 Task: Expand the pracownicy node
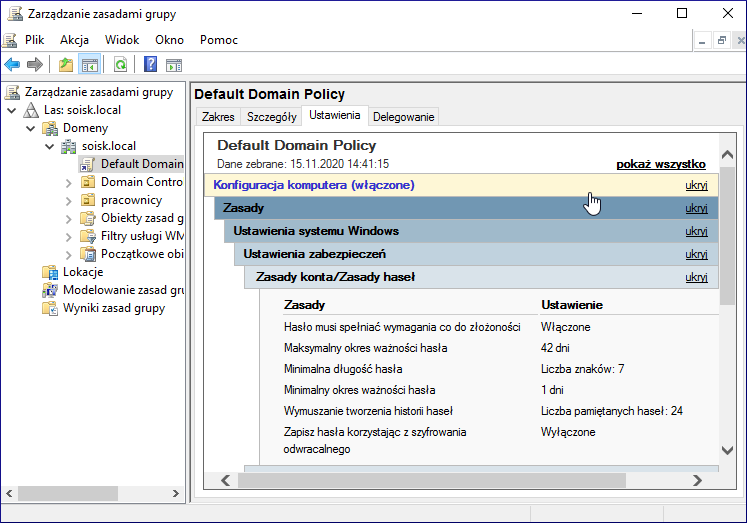pos(69,201)
